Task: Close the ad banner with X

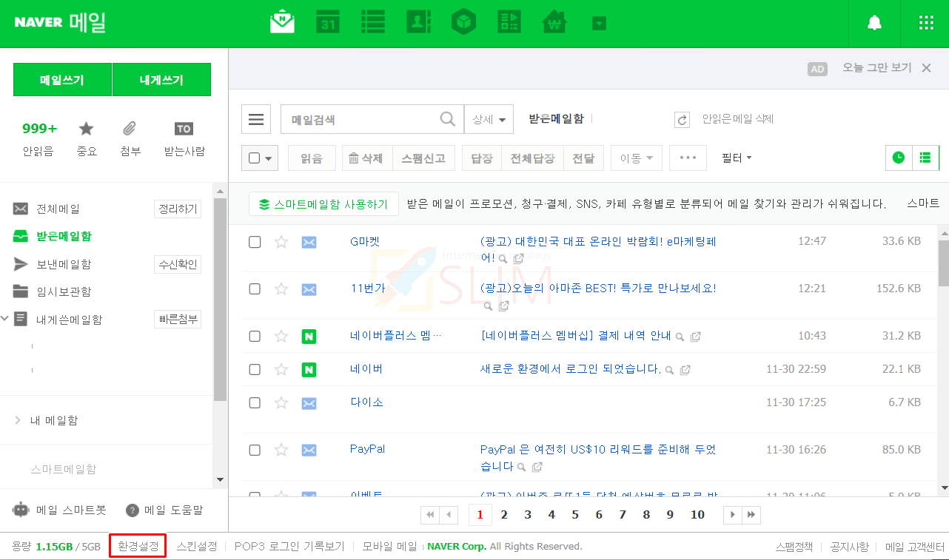Action: [926, 68]
